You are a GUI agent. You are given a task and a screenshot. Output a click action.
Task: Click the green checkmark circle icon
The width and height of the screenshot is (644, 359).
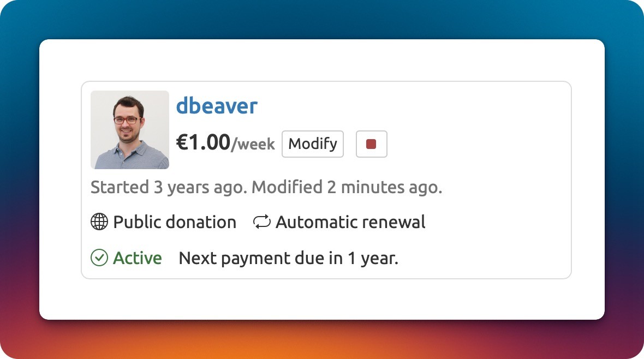point(99,258)
